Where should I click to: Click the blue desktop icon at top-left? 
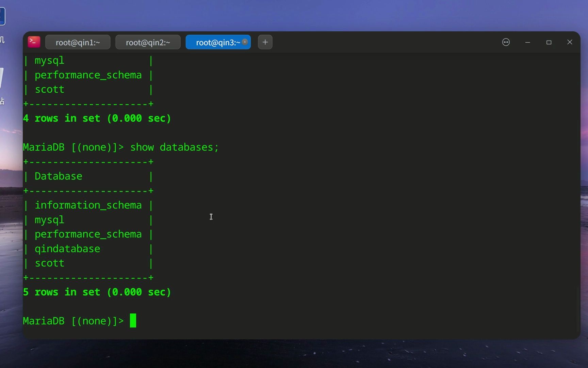coord(2,16)
